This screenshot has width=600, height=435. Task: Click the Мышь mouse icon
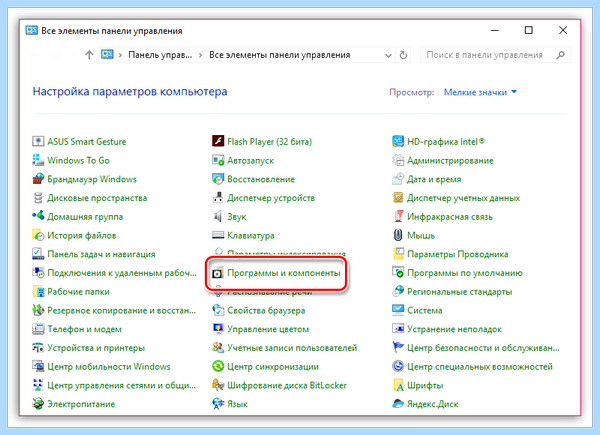pyautogui.click(x=398, y=235)
